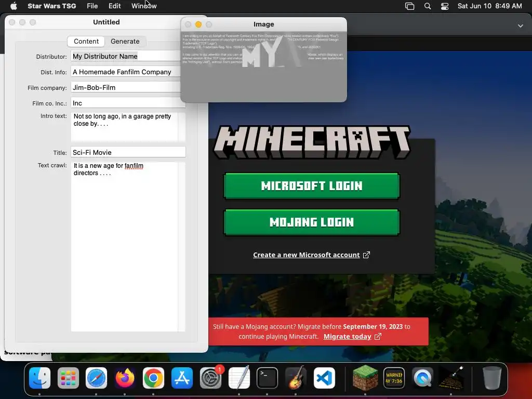Open Star Wars TSG icon in Dock
Viewport: 532px width, 399px height.
tap(451, 378)
